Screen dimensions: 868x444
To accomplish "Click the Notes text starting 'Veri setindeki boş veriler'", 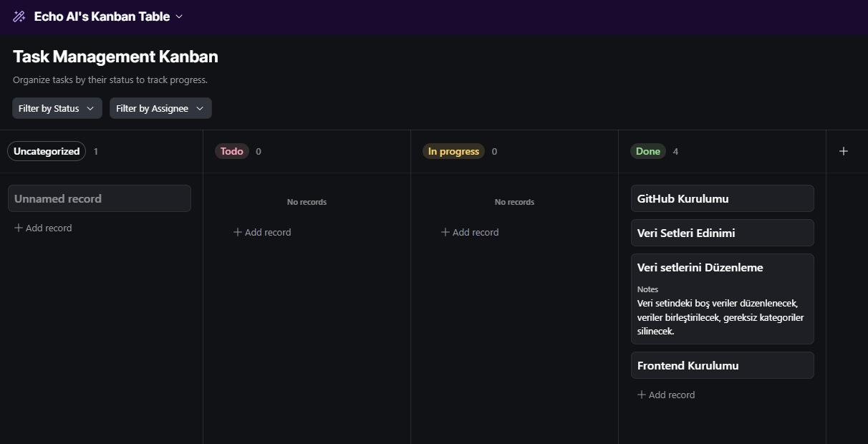I will (720, 317).
